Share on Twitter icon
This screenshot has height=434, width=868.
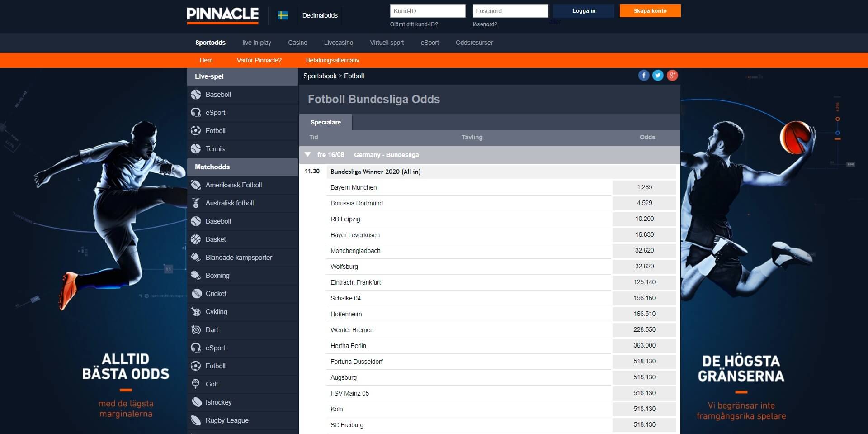pyautogui.click(x=658, y=76)
